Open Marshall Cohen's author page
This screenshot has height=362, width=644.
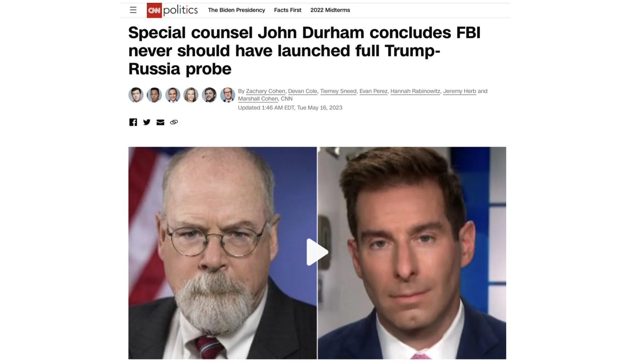click(x=258, y=99)
